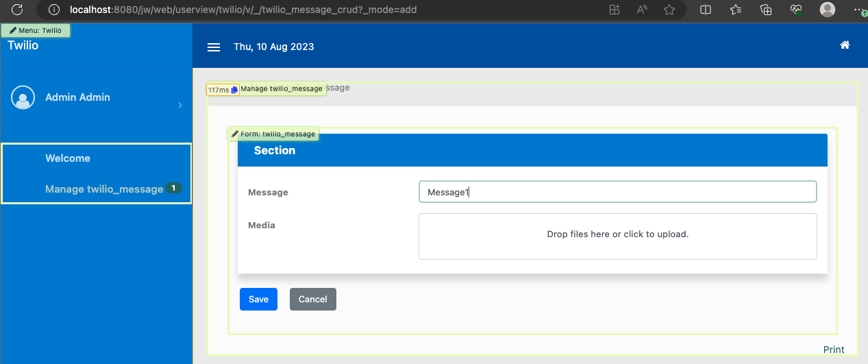Add page to favorites with star icon

coord(669,10)
